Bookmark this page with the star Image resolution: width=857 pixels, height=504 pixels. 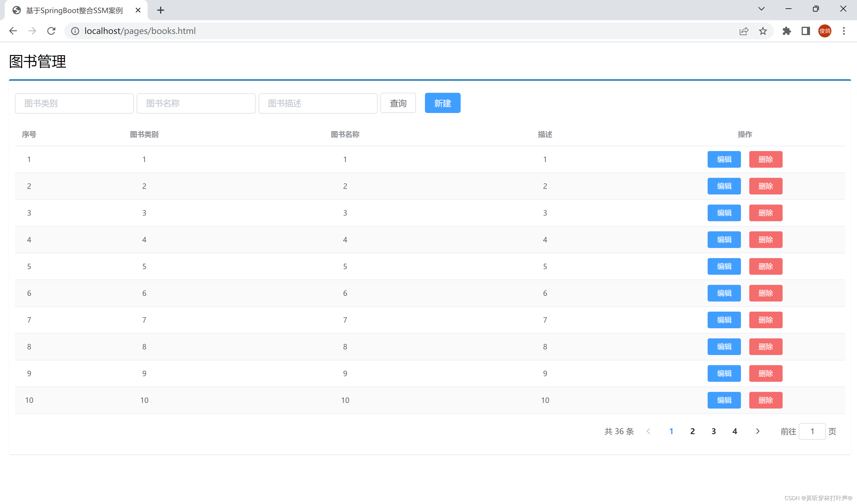(763, 31)
